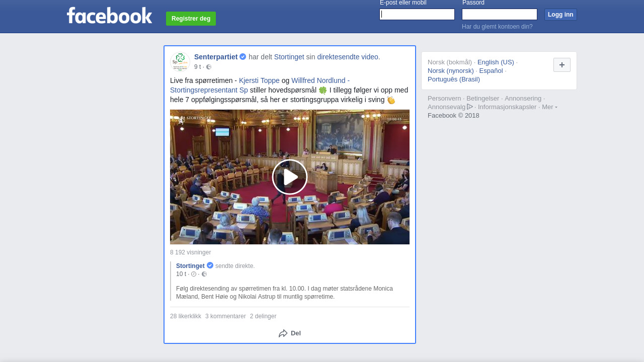644x362 pixels.
Task: Click the Registrer deg button
Action: point(191,19)
